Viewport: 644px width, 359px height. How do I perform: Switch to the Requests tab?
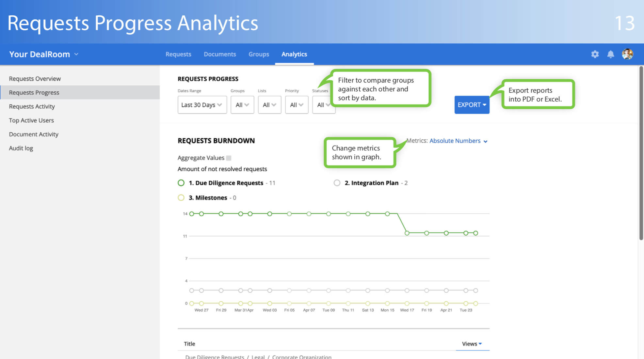(x=178, y=54)
